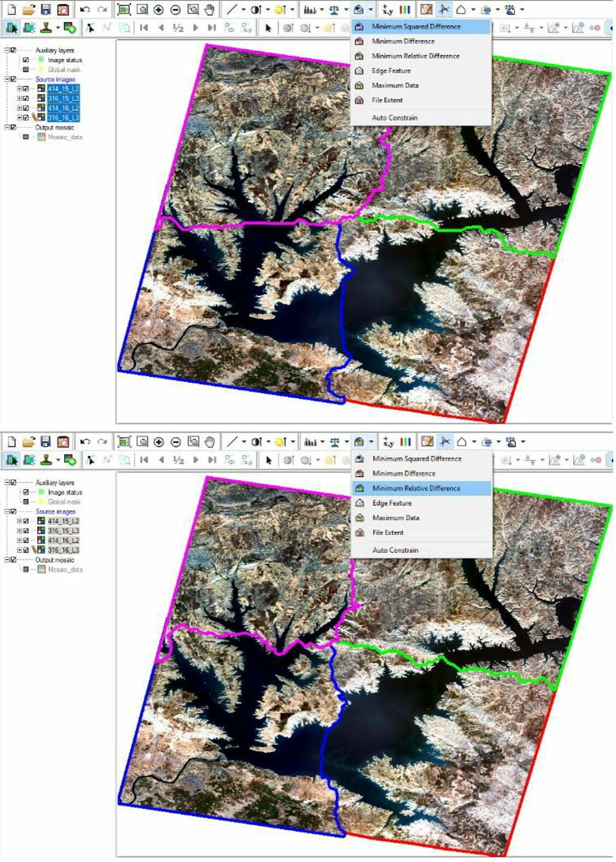Toggle Source images checkbox in upper tree

tap(13, 79)
